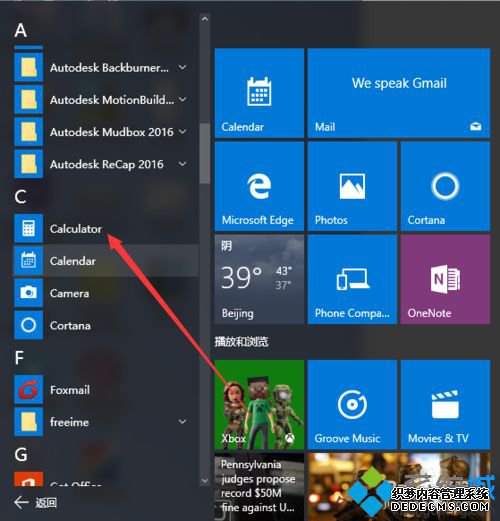
Task: Open the Movies & TV tile
Action: (445, 404)
